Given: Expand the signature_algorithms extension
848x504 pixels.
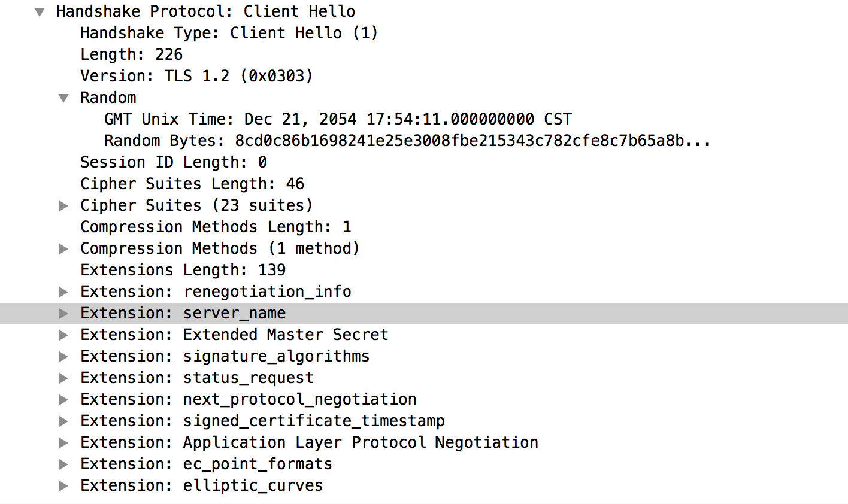Looking at the screenshot, I should [63, 357].
